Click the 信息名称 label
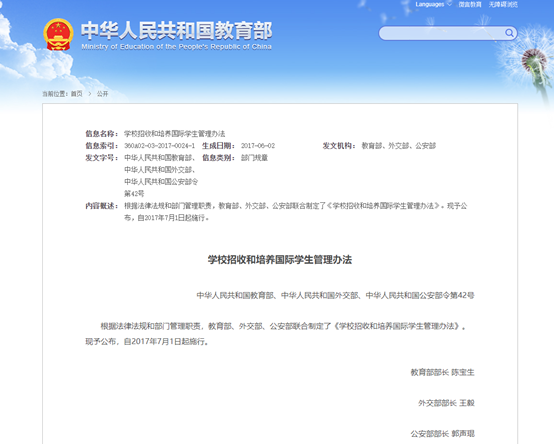 click(x=101, y=134)
